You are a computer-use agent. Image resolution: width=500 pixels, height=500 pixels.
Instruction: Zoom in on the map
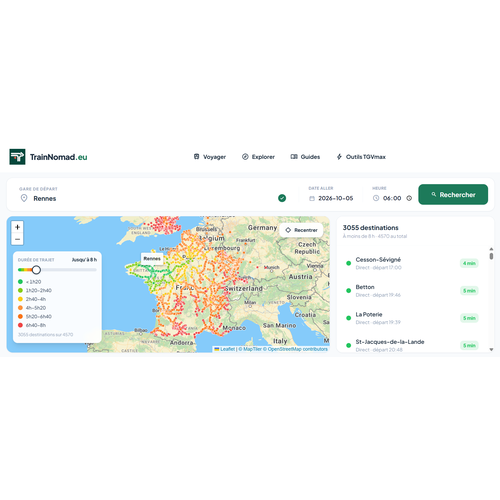click(x=17, y=227)
